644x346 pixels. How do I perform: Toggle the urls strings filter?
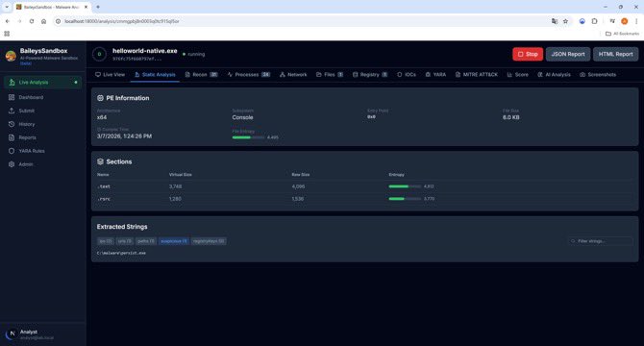click(124, 241)
